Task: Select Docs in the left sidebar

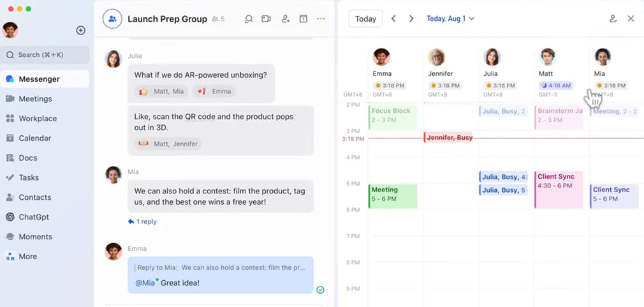Action: click(x=27, y=158)
